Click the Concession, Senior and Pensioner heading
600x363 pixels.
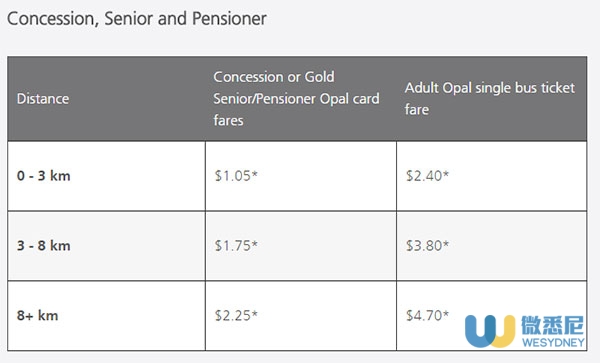137,19
